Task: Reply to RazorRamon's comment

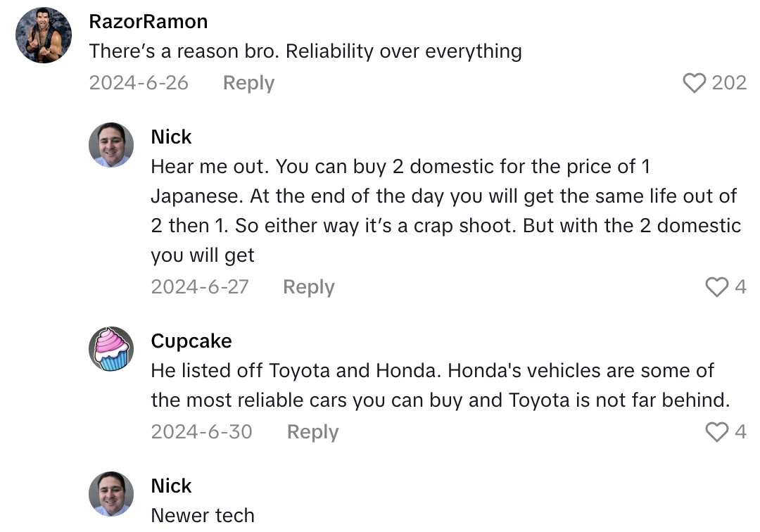Action: tap(248, 83)
